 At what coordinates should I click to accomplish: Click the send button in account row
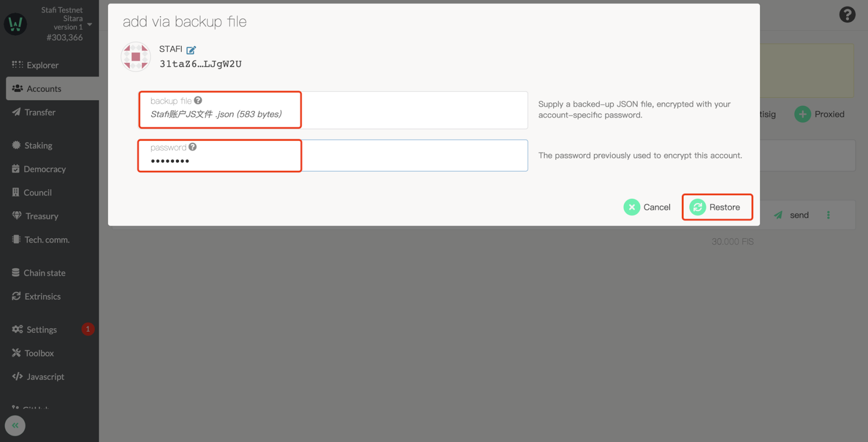792,215
